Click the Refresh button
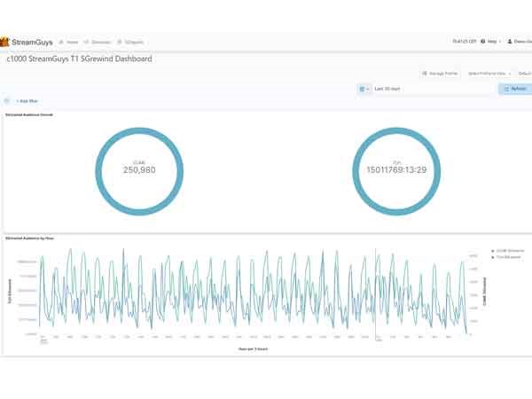Viewport: 532px width, 399px height. 515,89
